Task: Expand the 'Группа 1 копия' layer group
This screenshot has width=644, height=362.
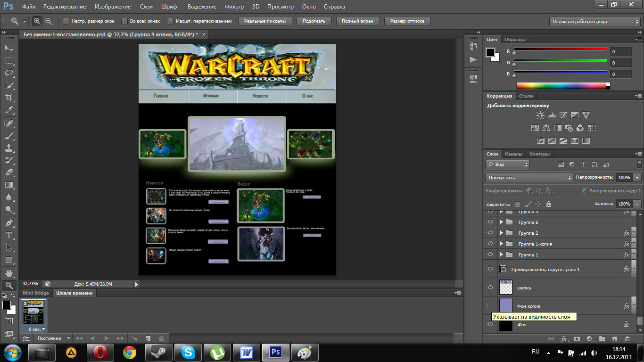Action: point(502,244)
